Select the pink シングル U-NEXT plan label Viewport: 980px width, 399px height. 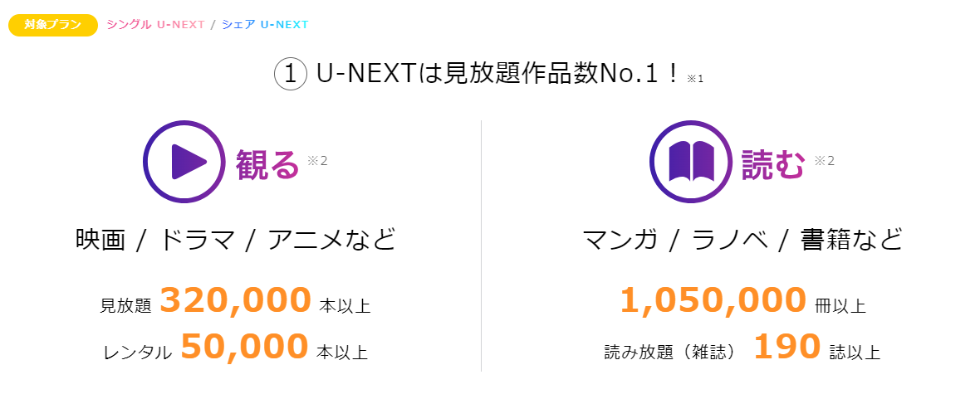point(155,25)
